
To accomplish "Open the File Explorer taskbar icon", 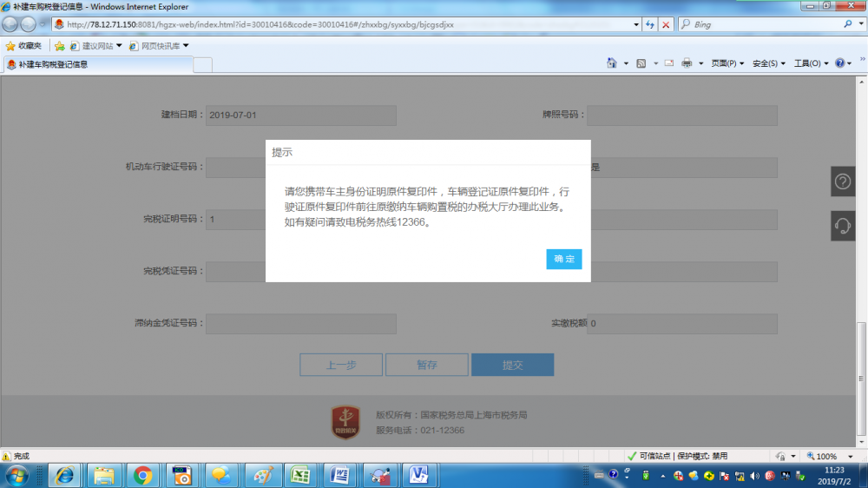I will click(x=103, y=476).
